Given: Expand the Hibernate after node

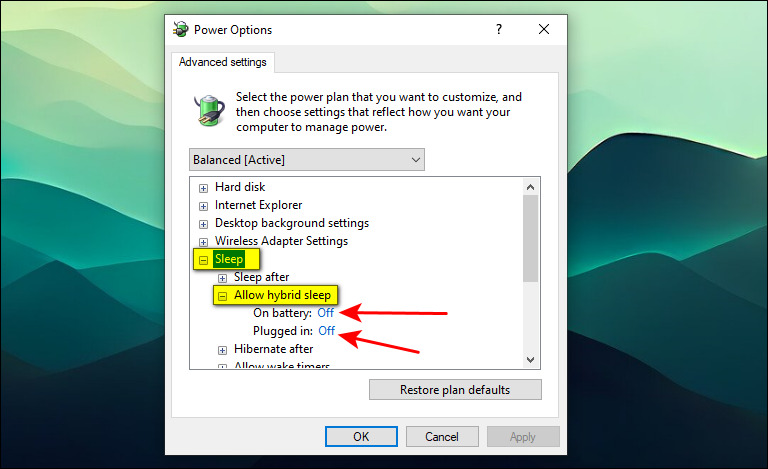Looking at the screenshot, I should click(222, 350).
